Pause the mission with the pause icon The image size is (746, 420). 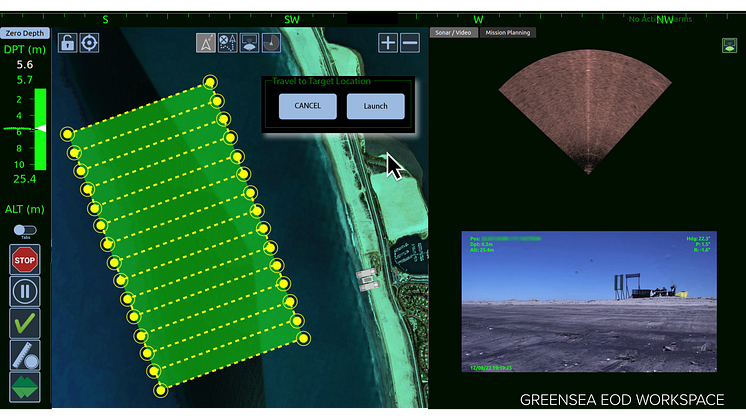point(25,291)
